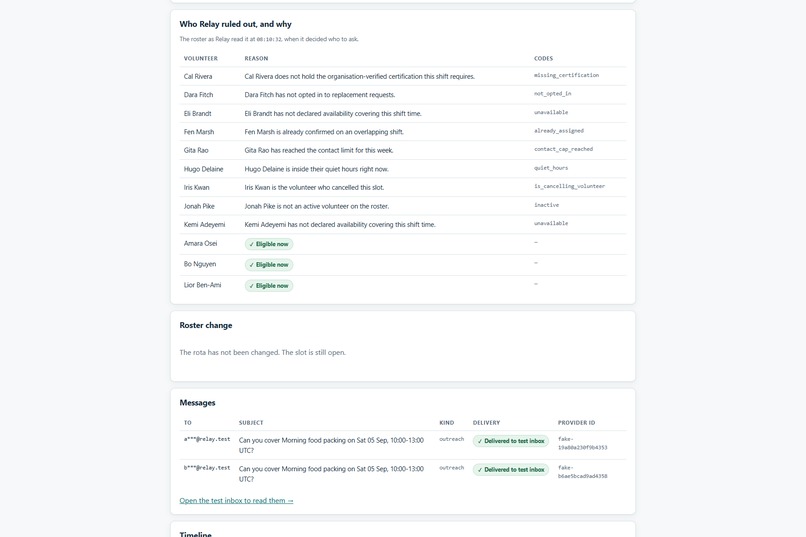Select the name Iris Kwan in volunteer column

point(196,188)
